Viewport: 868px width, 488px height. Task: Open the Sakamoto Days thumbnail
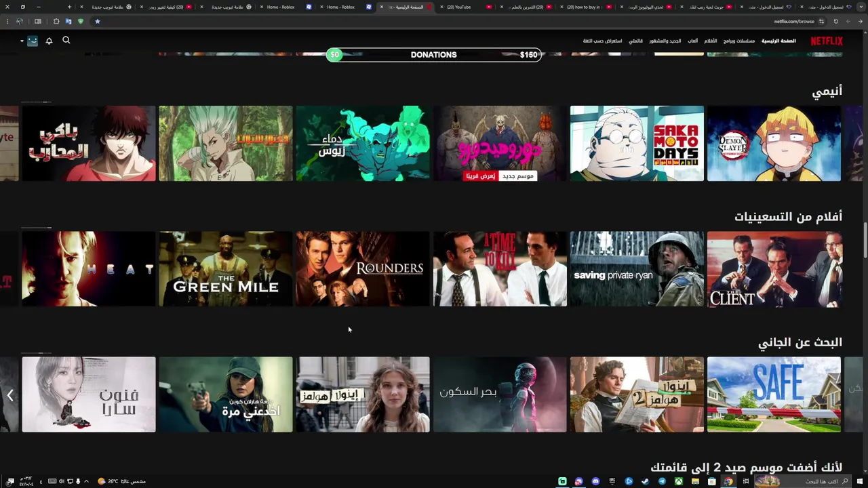[x=637, y=143]
